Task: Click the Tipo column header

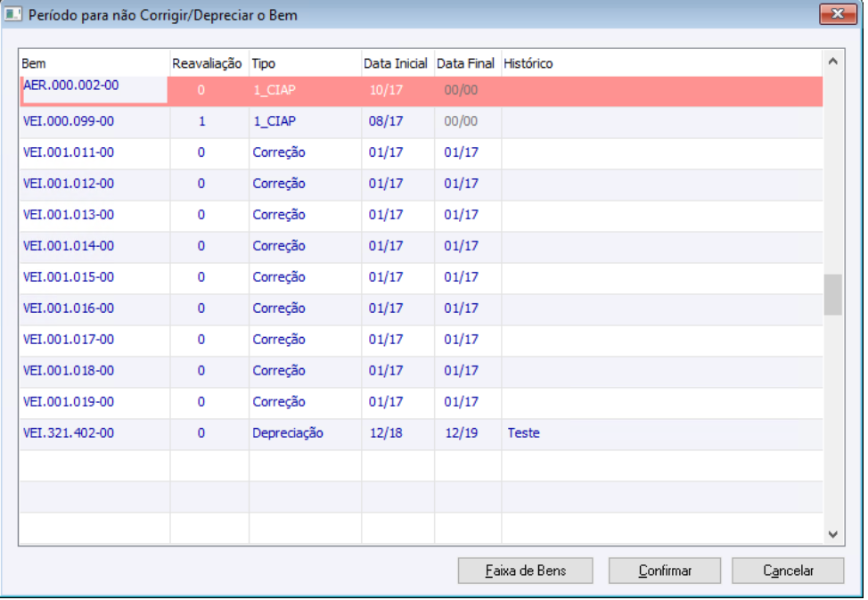Action: tap(305, 63)
